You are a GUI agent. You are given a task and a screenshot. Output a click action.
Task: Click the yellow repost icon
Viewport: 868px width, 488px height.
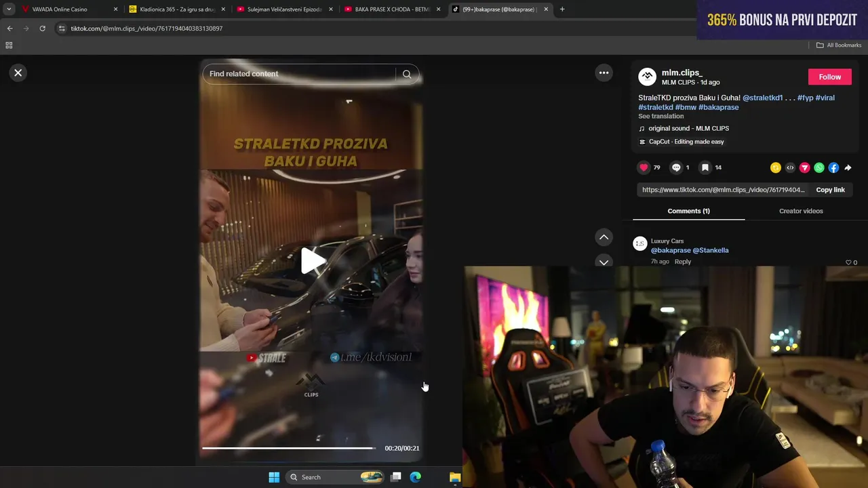[x=776, y=167]
